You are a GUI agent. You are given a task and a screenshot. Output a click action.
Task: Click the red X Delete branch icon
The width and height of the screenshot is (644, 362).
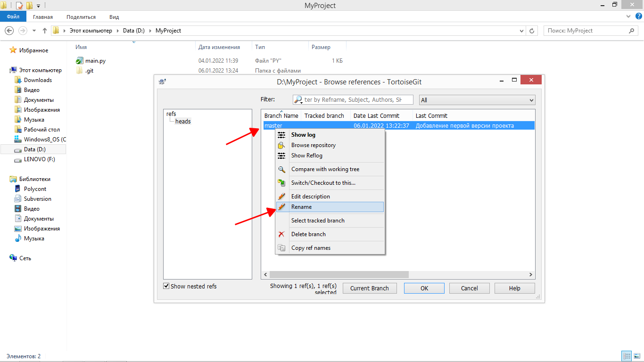(x=281, y=234)
